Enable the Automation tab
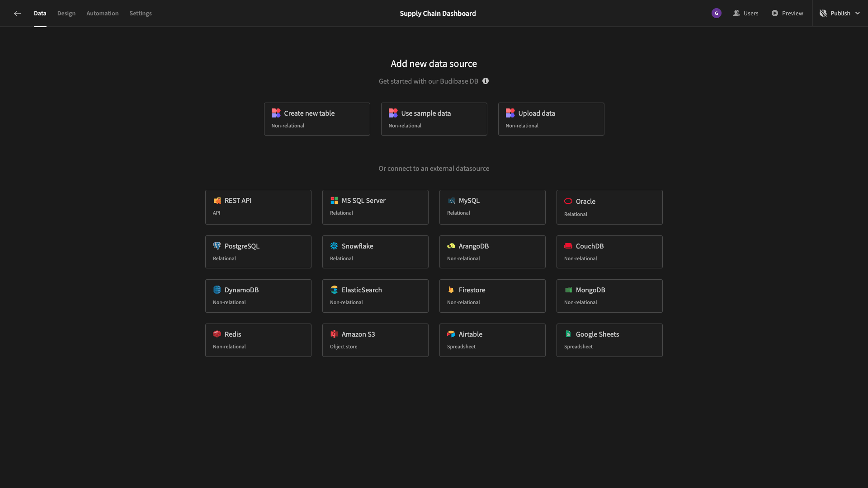 point(103,13)
